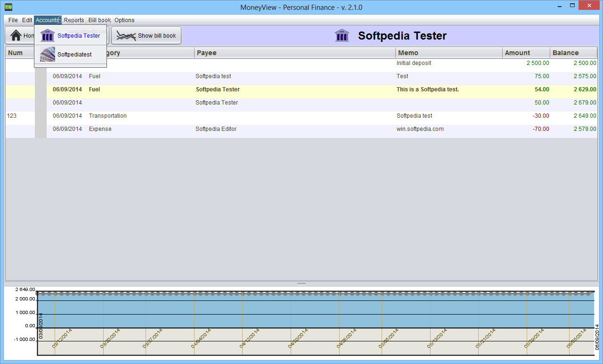Image resolution: width=603 pixels, height=364 pixels.
Task: Choose Softpedia Tester account from Accounts menu
Action: (71, 35)
